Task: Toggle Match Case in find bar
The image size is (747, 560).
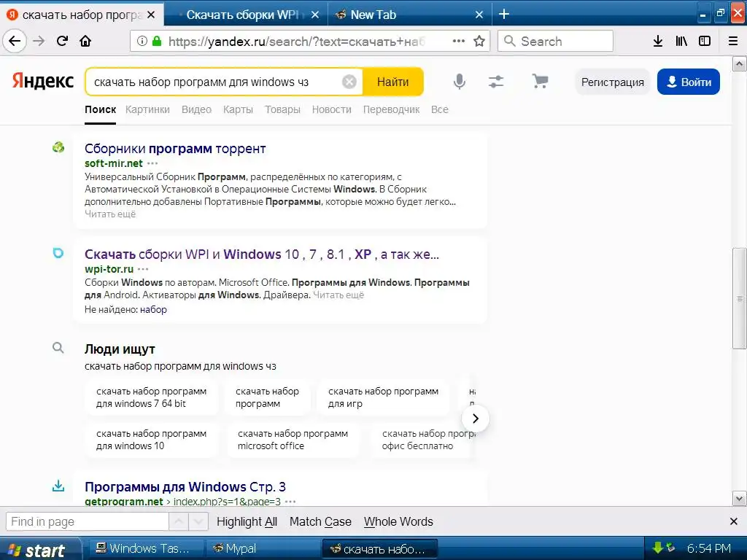Action: 320,521
